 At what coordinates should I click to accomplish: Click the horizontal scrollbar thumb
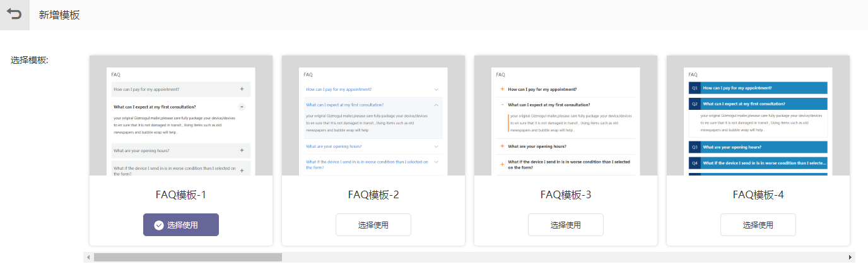188,258
